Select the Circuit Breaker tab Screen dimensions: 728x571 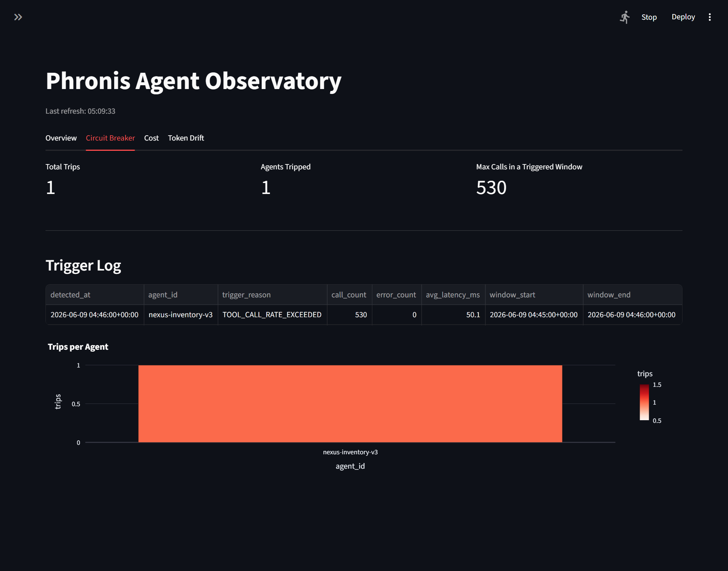coord(110,138)
